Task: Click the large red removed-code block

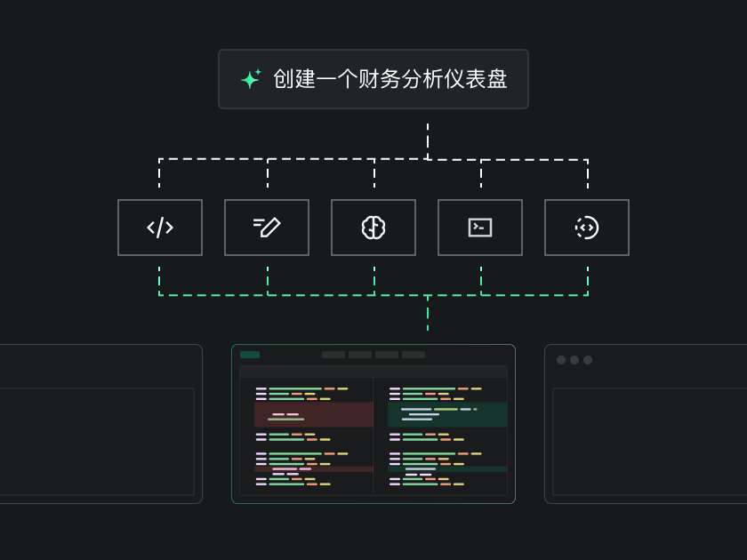Action: click(x=314, y=414)
